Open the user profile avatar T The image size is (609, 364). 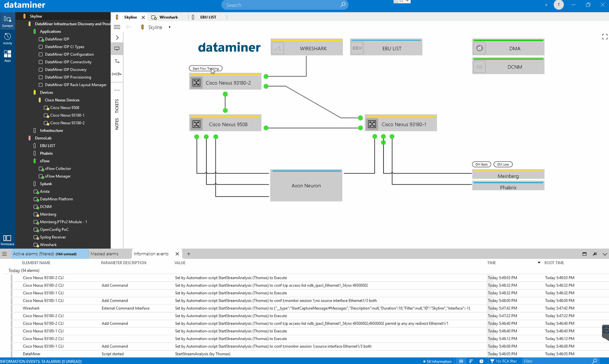pyautogui.click(x=559, y=5)
